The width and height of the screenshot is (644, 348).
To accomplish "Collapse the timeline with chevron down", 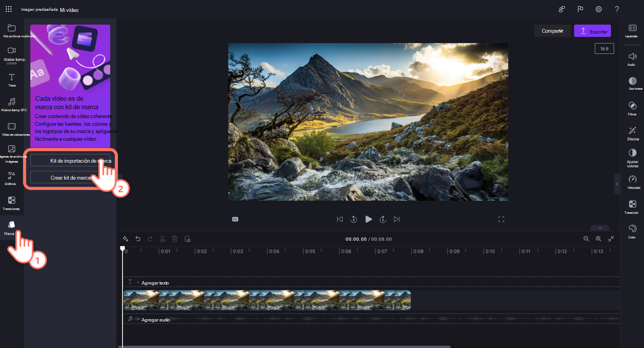I will pyautogui.click(x=600, y=228).
